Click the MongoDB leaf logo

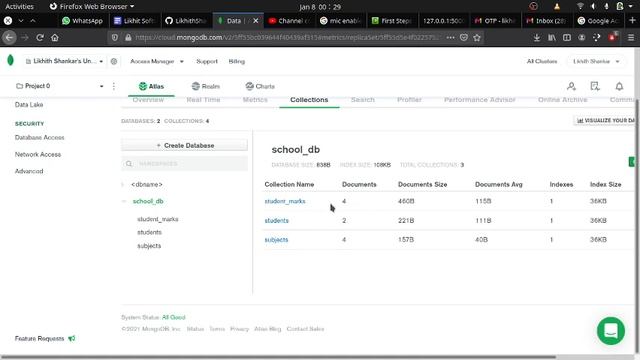pyautogui.click(x=10, y=60)
